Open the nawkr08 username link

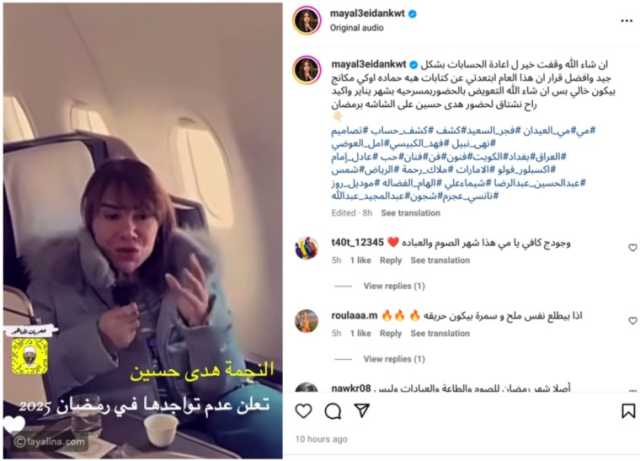click(351, 388)
